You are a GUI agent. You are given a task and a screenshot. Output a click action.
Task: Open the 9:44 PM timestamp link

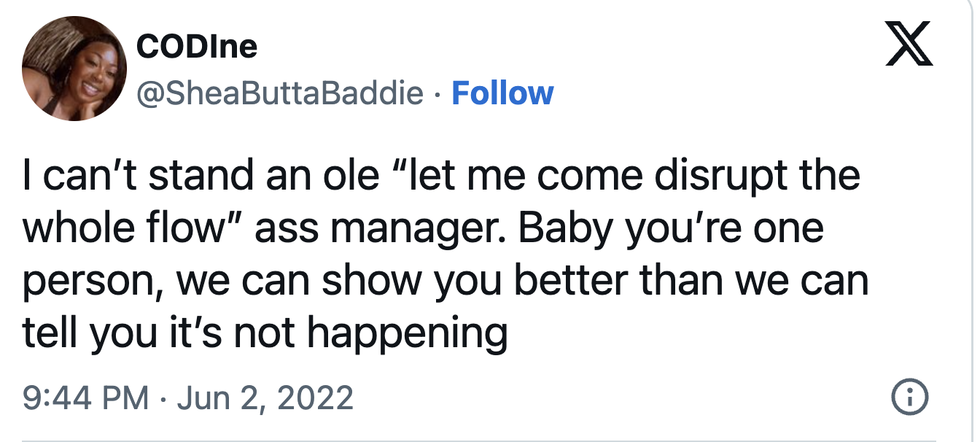click(x=86, y=398)
